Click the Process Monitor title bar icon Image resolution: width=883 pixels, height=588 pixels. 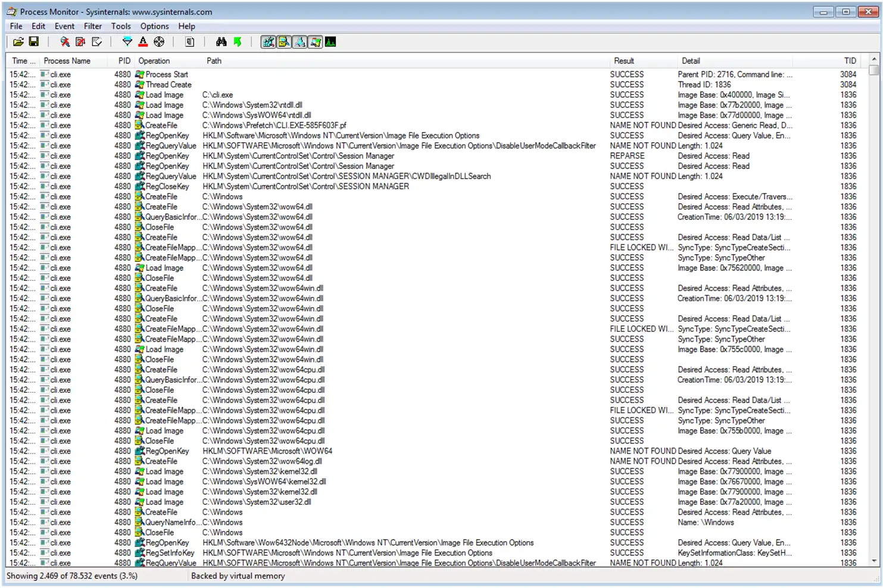coord(12,11)
